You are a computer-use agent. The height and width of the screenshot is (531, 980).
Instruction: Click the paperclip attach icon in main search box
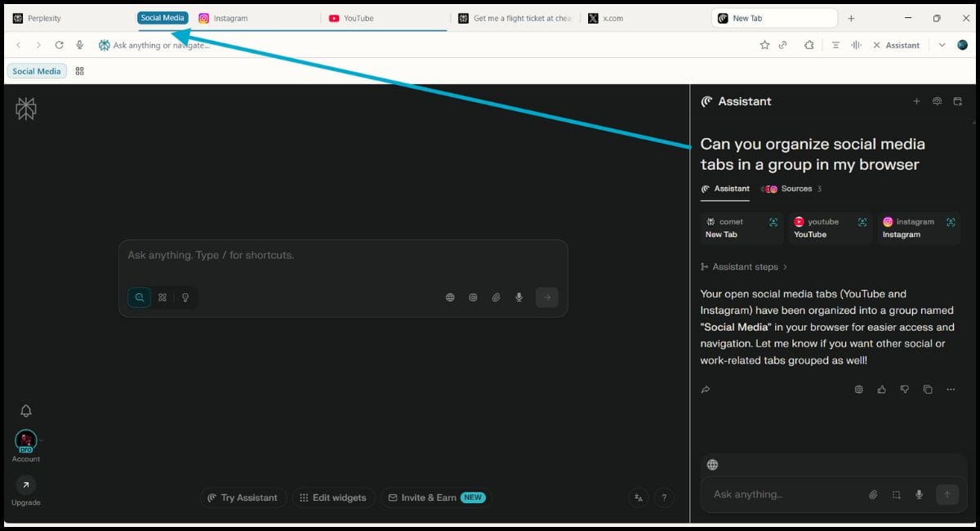click(x=496, y=297)
